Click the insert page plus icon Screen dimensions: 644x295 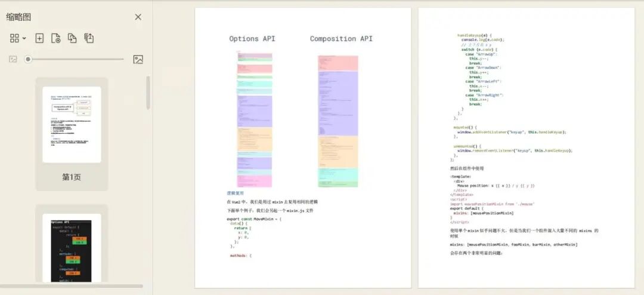(x=39, y=38)
